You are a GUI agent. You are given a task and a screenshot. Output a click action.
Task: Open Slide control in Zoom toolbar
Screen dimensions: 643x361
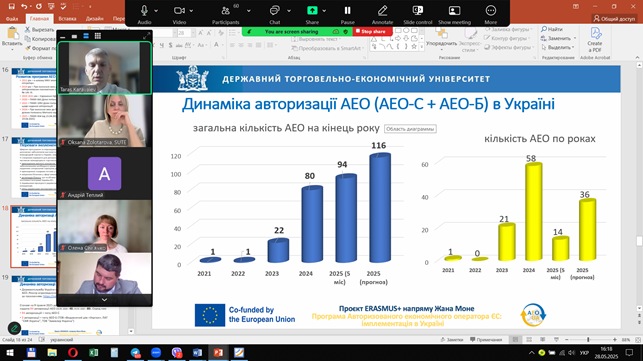(417, 11)
